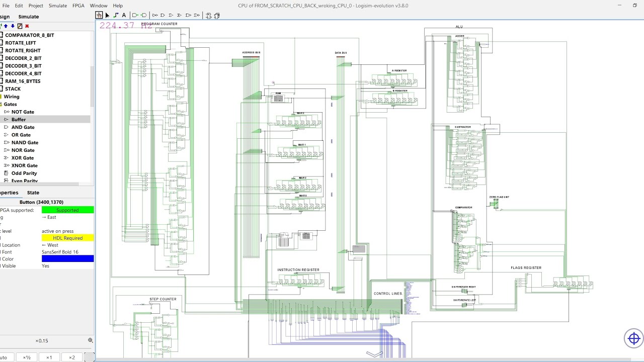Open label visible dropdown showing Yes

coord(67,266)
